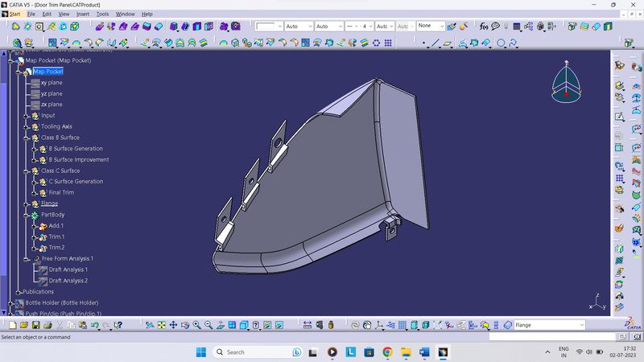This screenshot has width=644, height=362.
Task: Collapse the Class B Surface node
Action: [27, 138]
